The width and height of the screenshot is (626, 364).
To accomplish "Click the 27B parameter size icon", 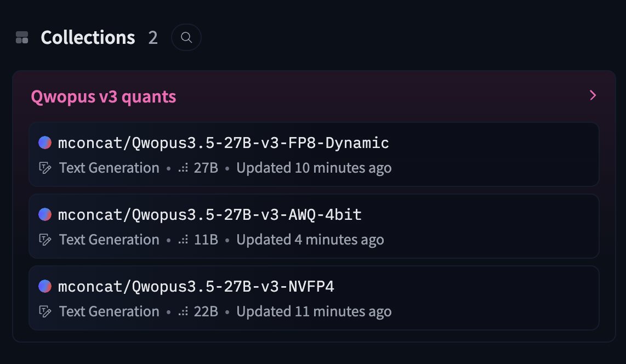I will (183, 168).
